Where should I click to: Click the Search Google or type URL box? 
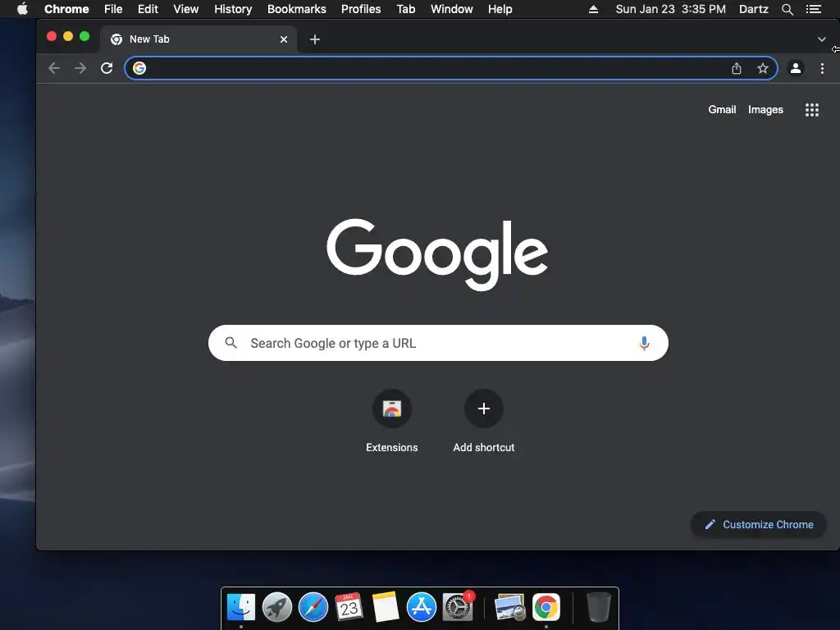(x=438, y=343)
